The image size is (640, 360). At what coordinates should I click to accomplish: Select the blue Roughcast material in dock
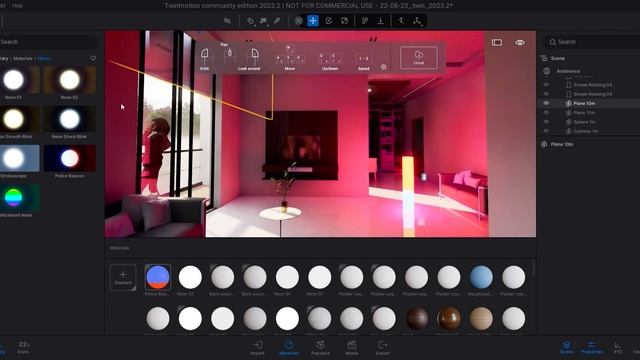(481, 277)
